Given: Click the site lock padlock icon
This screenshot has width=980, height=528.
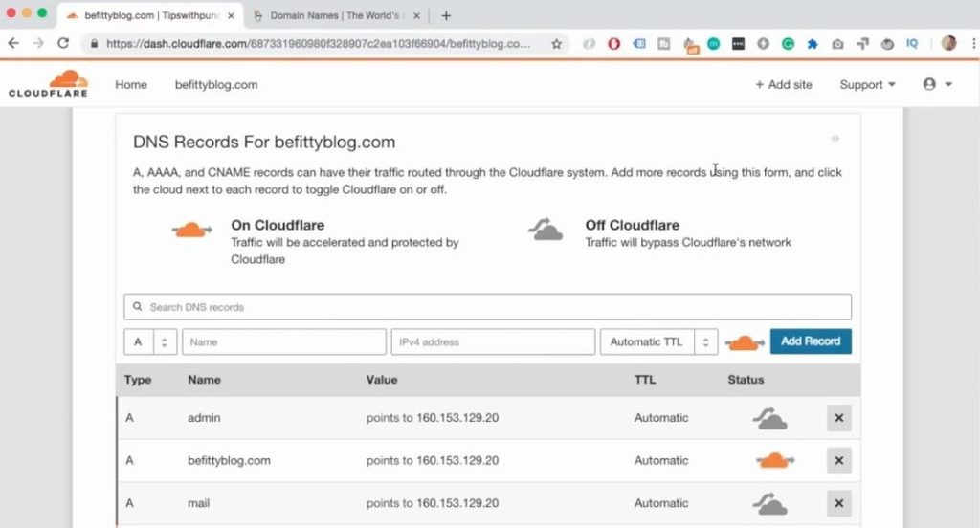Looking at the screenshot, I should [95, 44].
